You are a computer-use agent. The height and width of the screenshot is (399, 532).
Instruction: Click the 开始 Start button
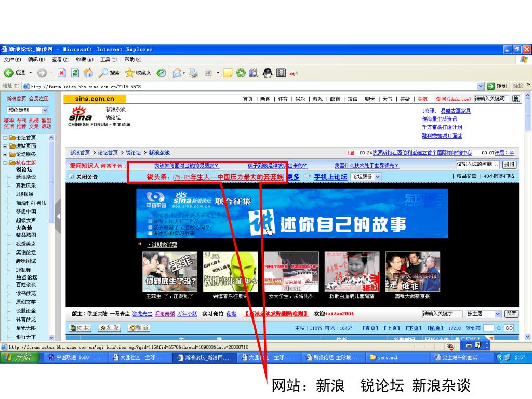pyautogui.click(x=20, y=357)
